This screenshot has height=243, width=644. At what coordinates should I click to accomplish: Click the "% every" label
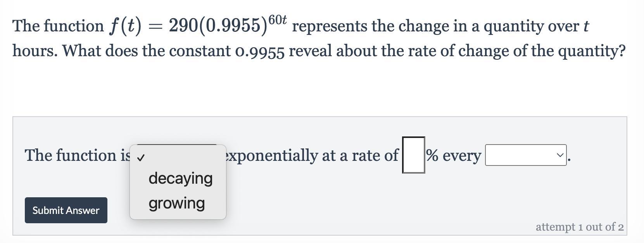[x=454, y=155]
